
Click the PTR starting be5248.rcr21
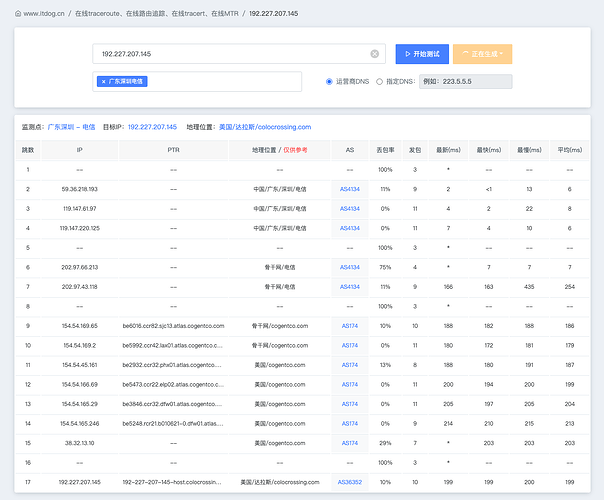pyautogui.click(x=173, y=424)
